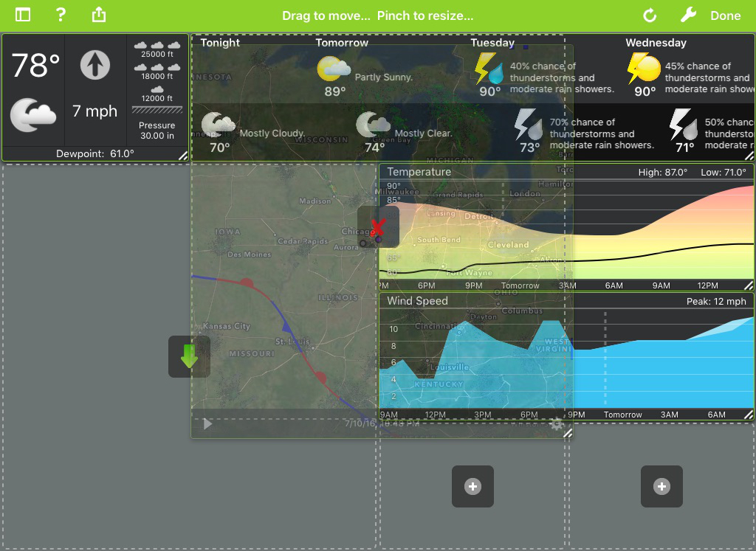
Task: Open settings wrench icon
Action: coord(688,15)
